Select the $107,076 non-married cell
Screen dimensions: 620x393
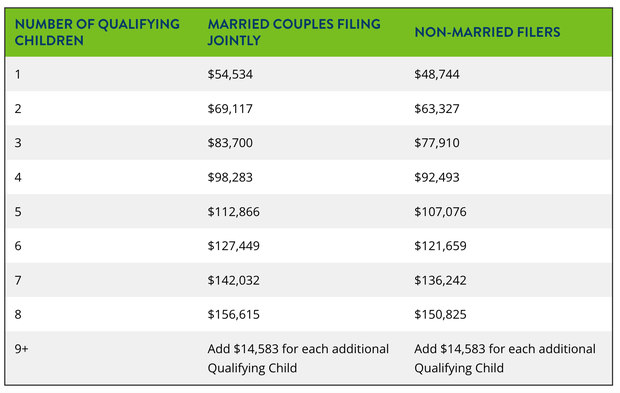pyautogui.click(x=440, y=212)
